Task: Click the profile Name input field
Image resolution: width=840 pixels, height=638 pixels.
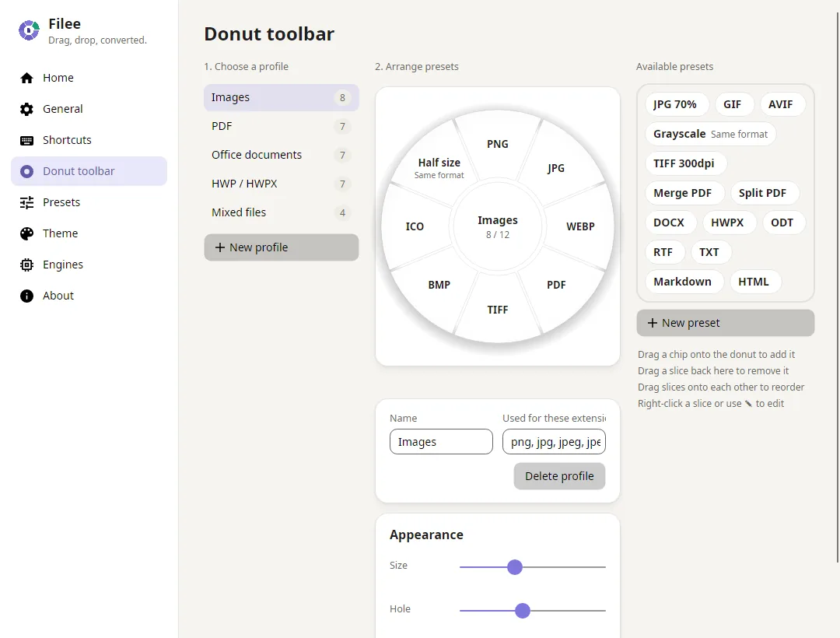Action: click(442, 441)
